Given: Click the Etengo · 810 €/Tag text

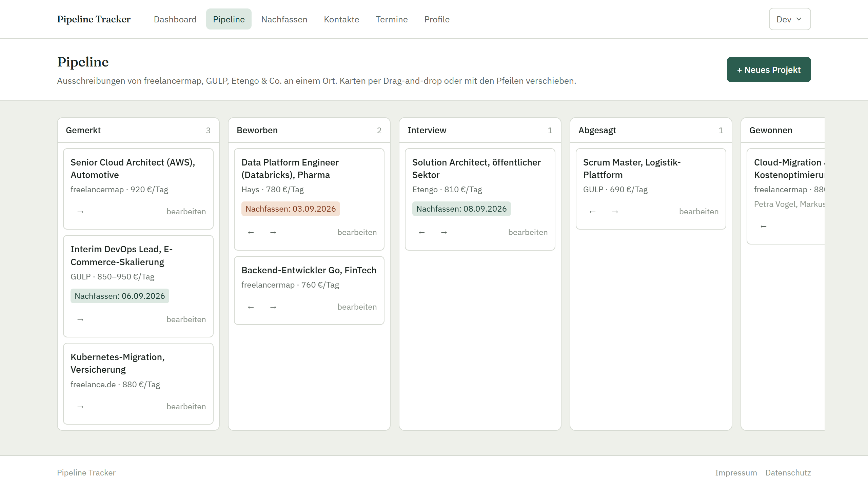Looking at the screenshot, I should pos(447,190).
